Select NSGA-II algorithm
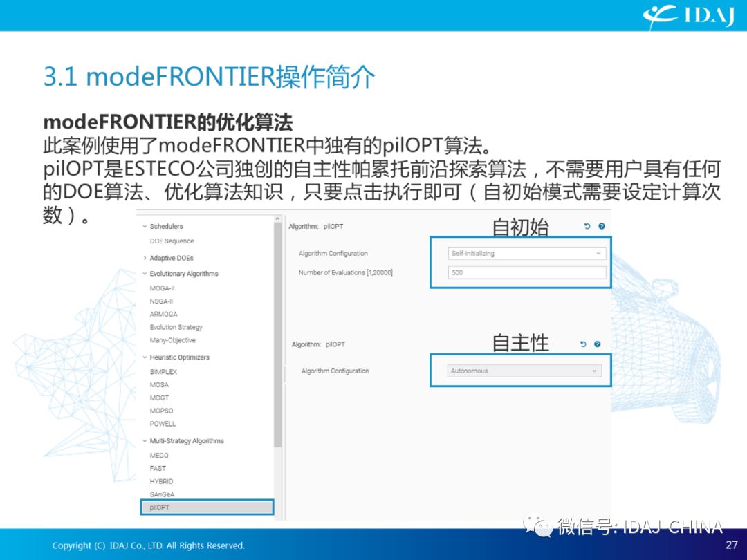The image size is (747, 560). click(x=161, y=301)
